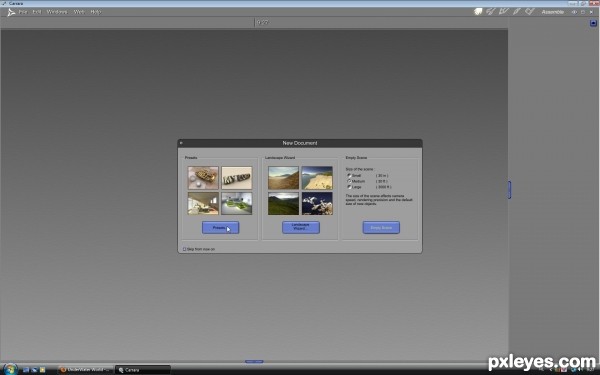Open the Texture room brush icon
Screen dimensions: 600x375
click(517, 12)
